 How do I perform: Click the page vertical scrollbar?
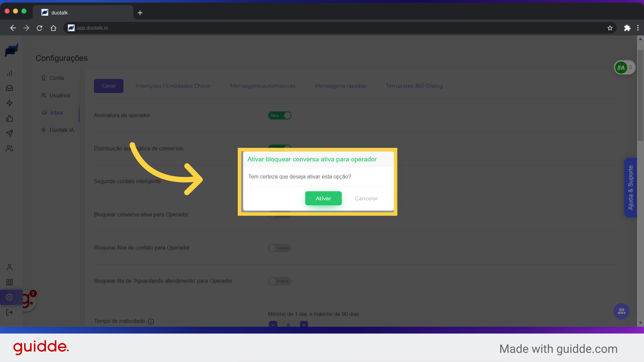pos(640,96)
